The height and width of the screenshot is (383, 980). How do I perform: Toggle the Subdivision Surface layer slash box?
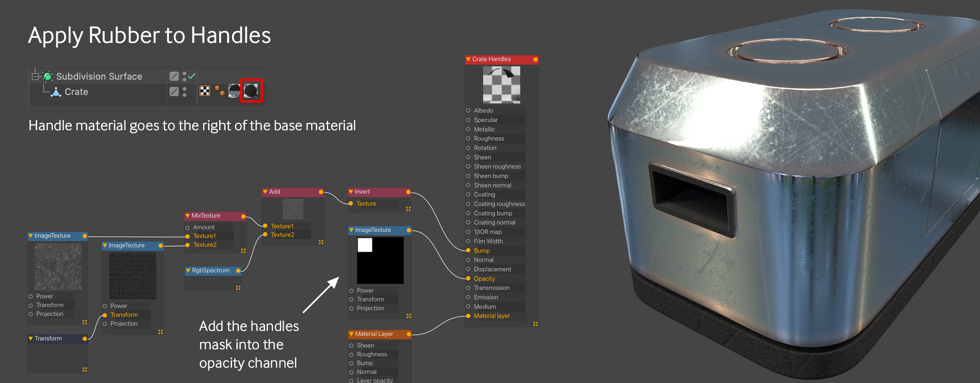point(174,76)
